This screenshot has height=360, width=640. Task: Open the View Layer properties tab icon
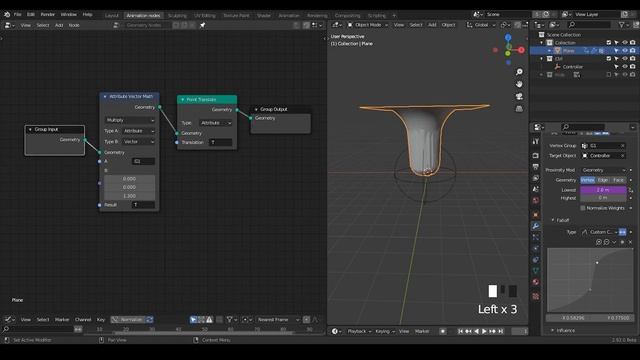536,178
